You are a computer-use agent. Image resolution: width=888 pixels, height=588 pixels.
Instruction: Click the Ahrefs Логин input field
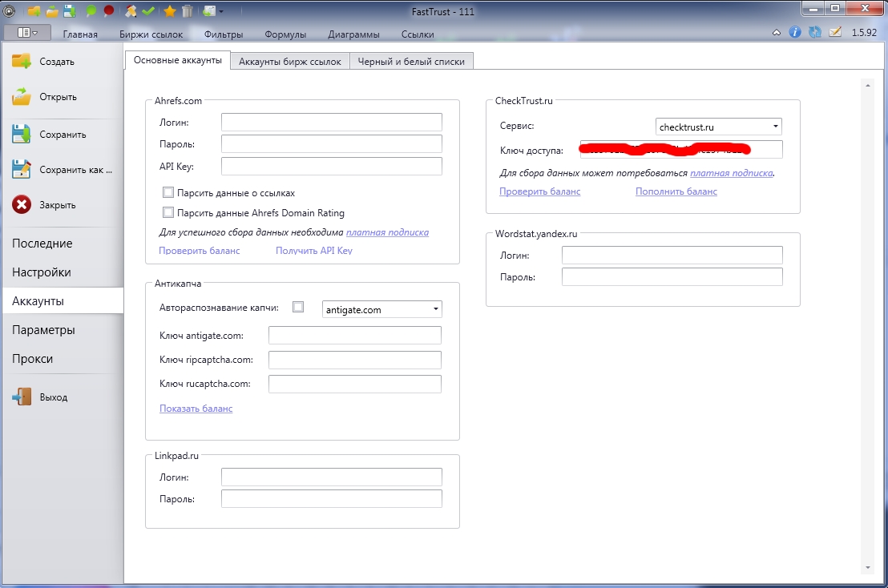(x=331, y=123)
